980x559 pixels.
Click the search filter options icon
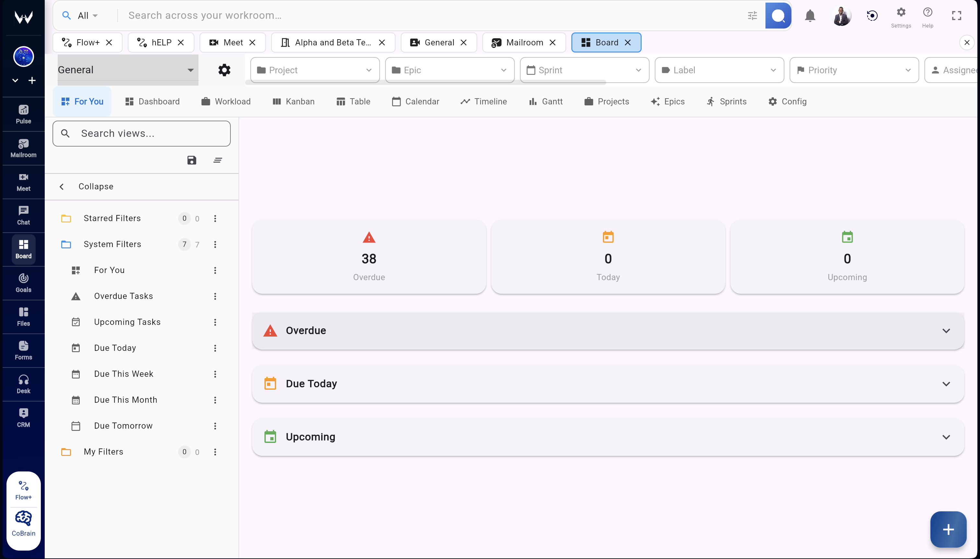click(x=752, y=16)
